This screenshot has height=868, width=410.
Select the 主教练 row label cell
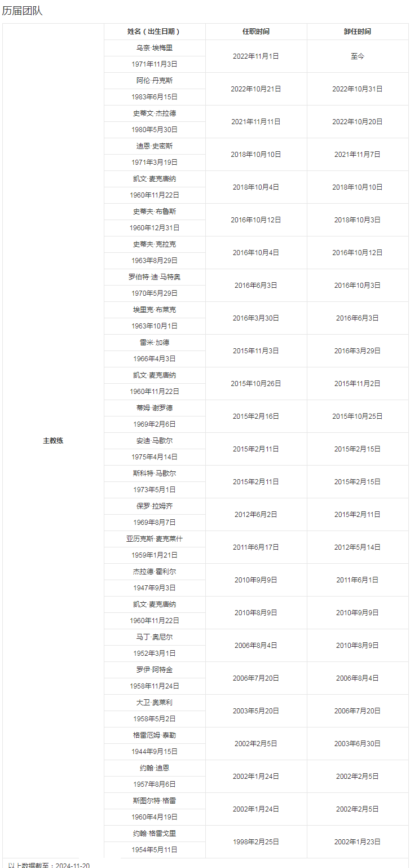coord(53,441)
